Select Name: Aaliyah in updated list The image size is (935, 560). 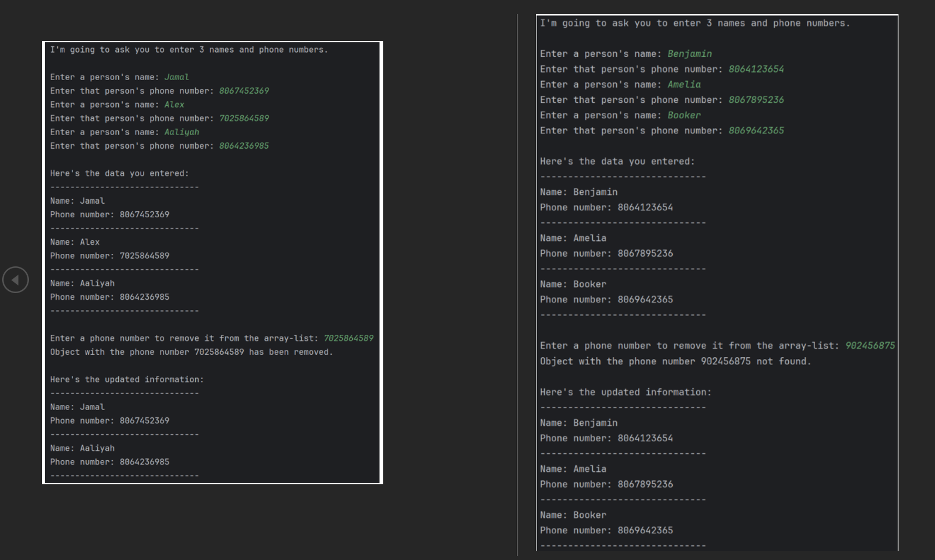coord(82,448)
